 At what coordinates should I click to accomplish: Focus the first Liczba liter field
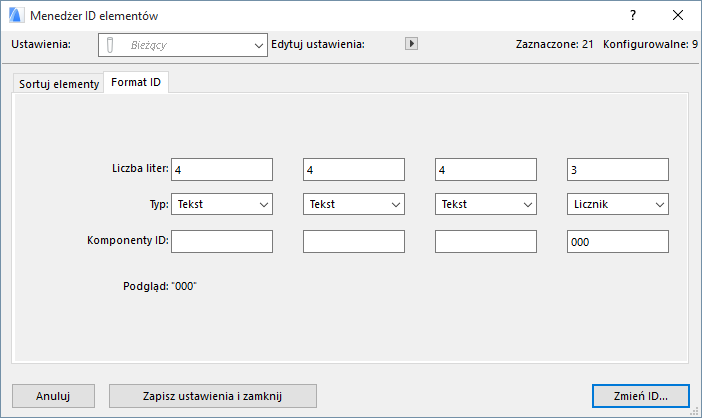point(222,170)
